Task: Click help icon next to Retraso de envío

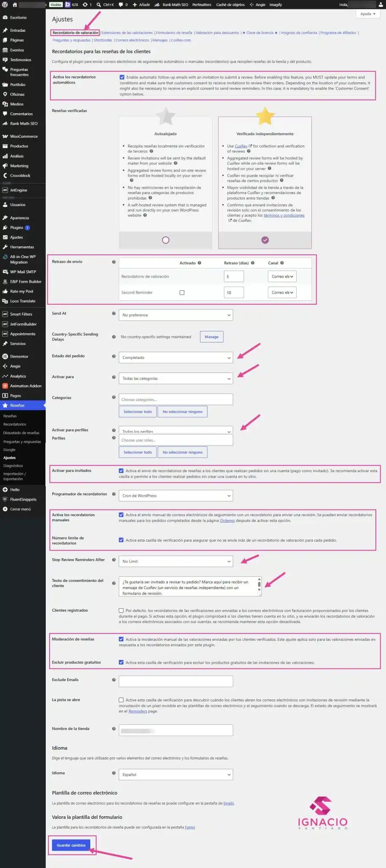Action: coord(114,262)
